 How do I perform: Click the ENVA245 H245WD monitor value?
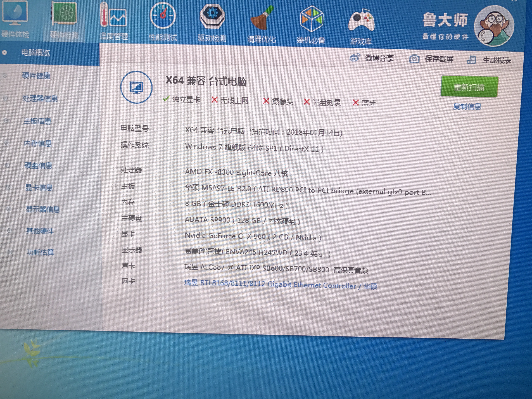click(x=258, y=253)
